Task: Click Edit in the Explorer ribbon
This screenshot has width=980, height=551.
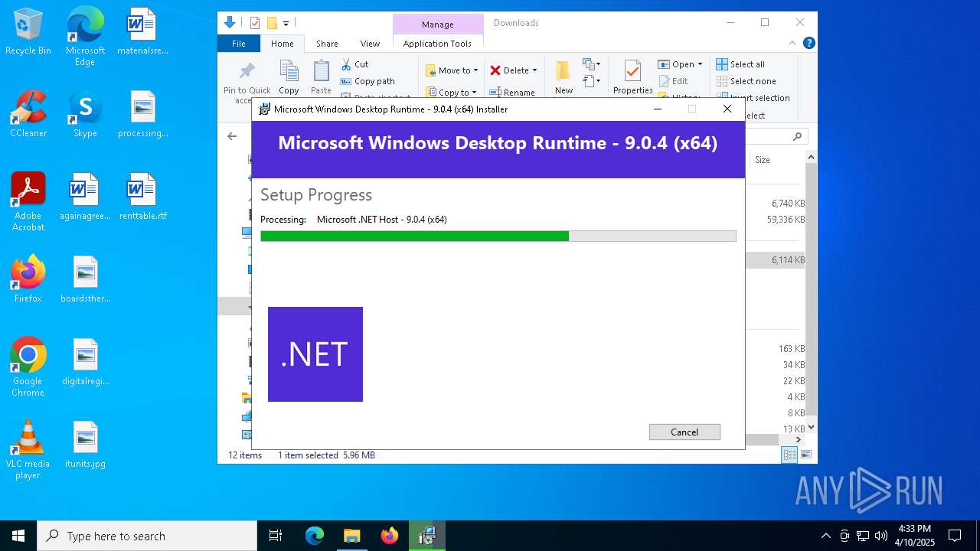Action: coord(674,81)
